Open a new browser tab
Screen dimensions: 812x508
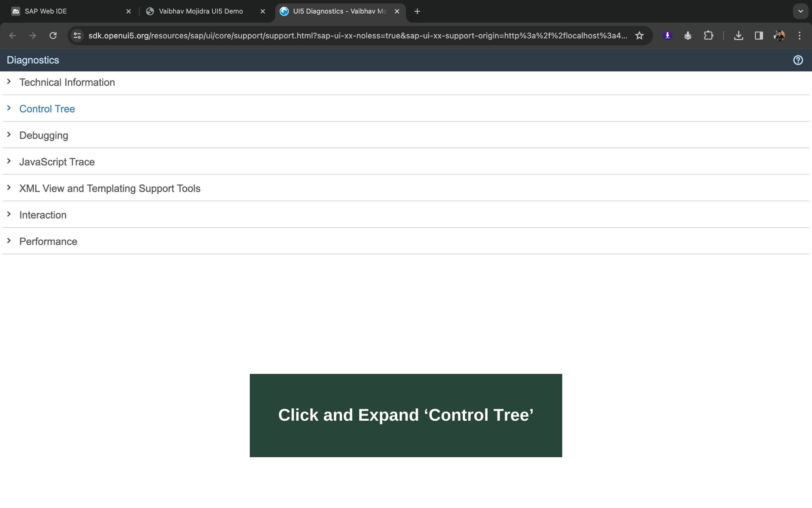pos(417,12)
